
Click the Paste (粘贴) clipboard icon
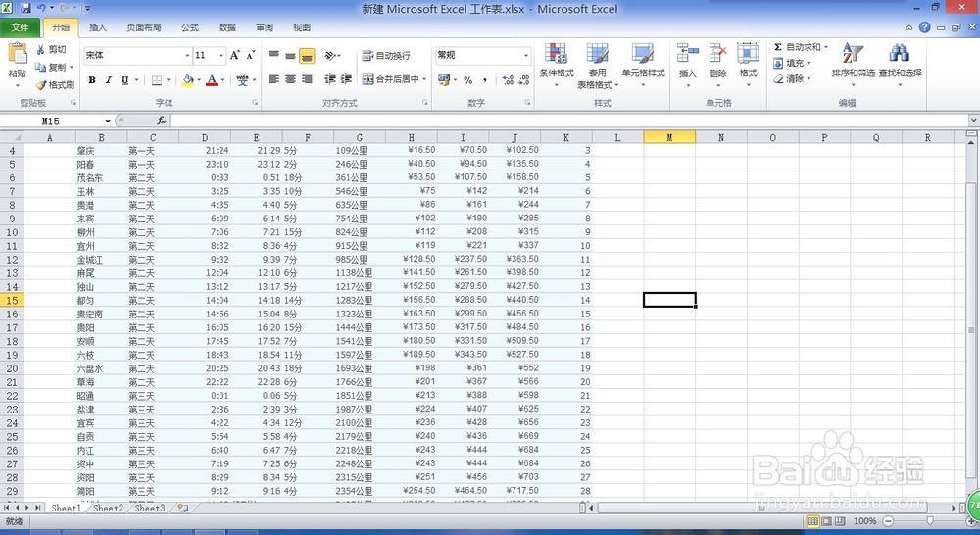point(17,55)
